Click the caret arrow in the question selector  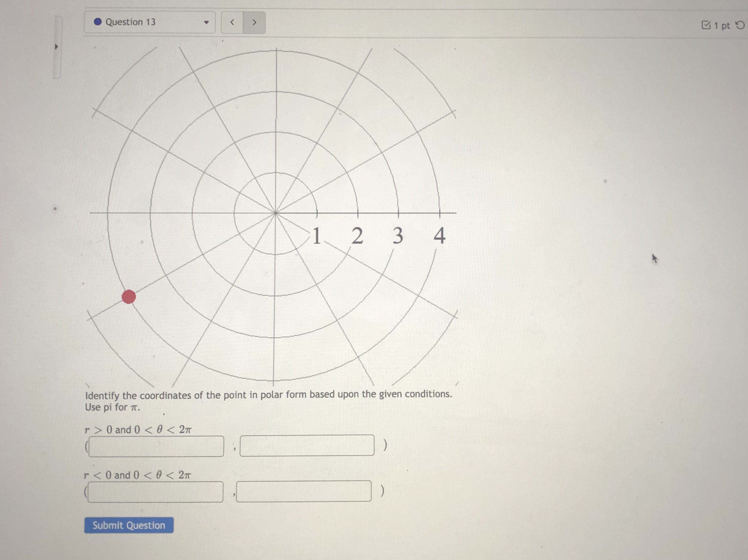coord(206,23)
